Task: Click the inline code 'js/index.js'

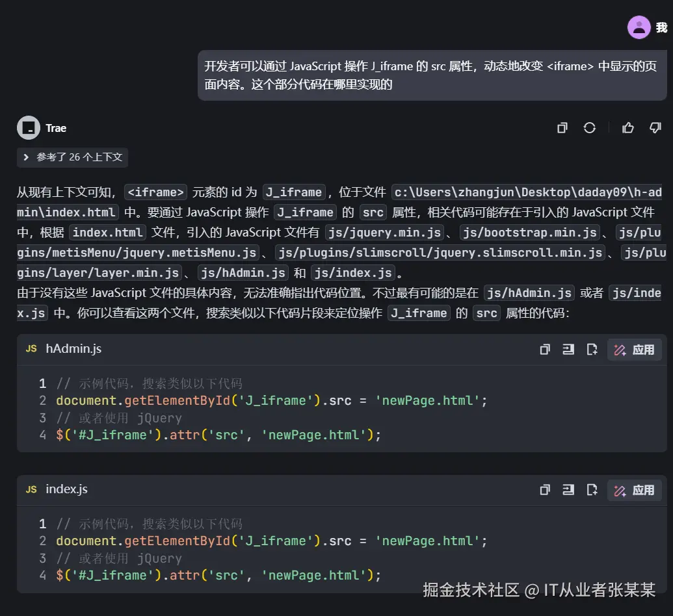Action: tap(353, 273)
